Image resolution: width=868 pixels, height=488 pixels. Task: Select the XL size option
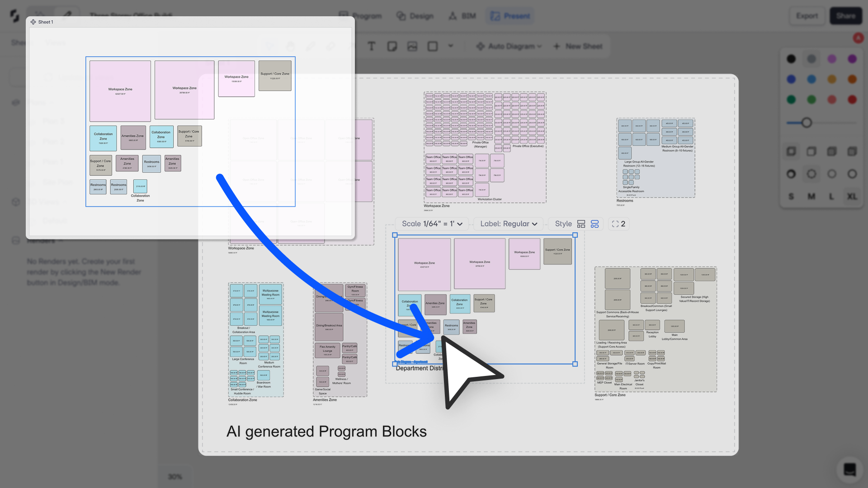pos(852,197)
